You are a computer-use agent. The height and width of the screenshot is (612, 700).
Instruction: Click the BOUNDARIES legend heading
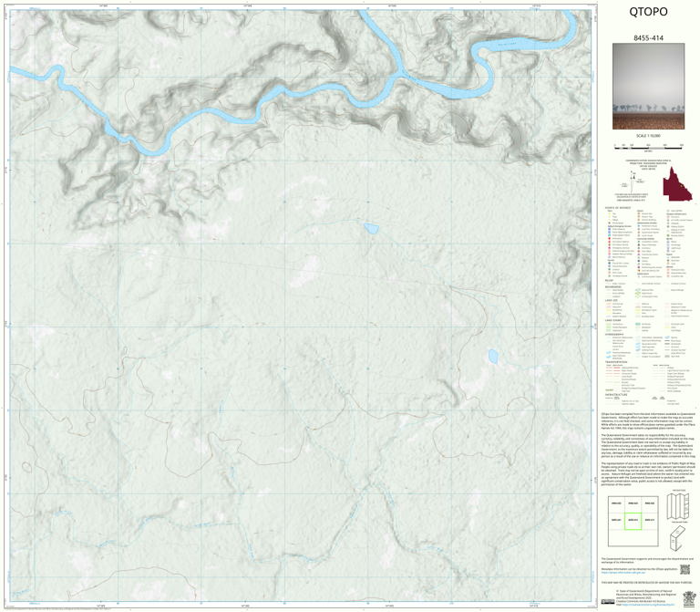[612, 286]
